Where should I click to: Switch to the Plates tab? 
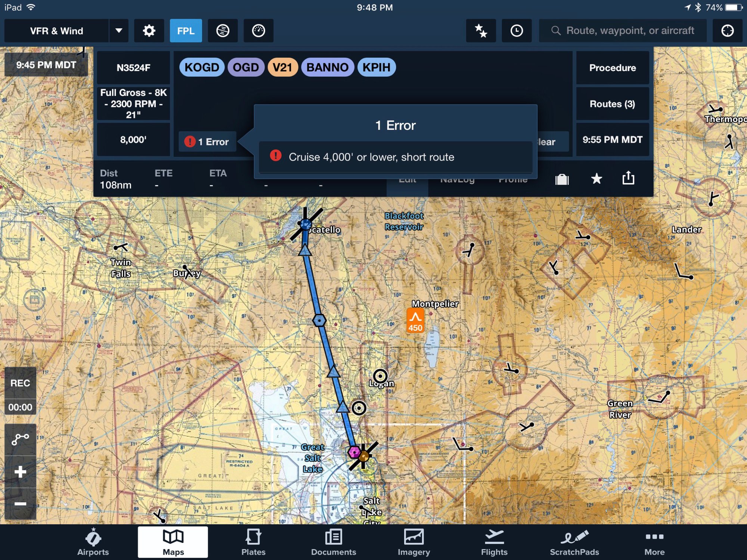(253, 542)
